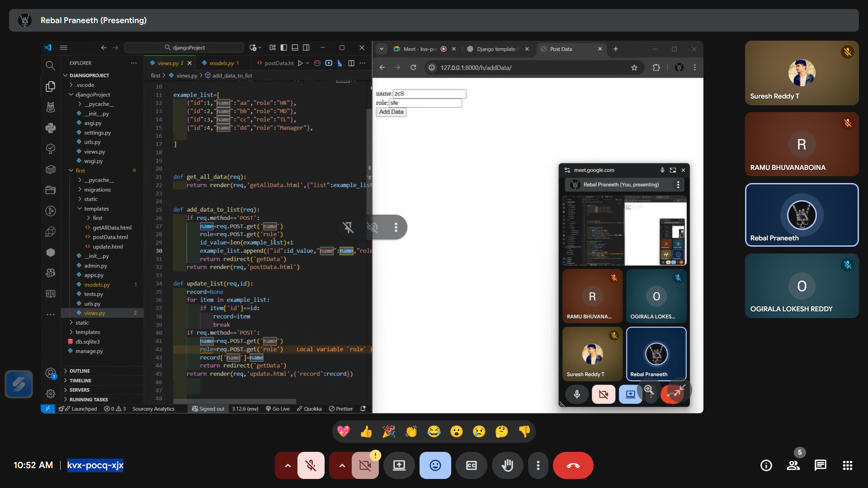Toggle the muted microphone button
The width and height of the screenshot is (868, 488).
click(311, 465)
